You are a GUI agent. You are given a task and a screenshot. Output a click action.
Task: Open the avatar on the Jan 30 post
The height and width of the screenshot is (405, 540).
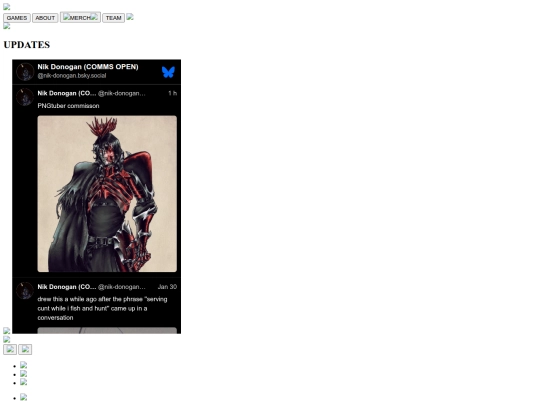pyautogui.click(x=25, y=291)
